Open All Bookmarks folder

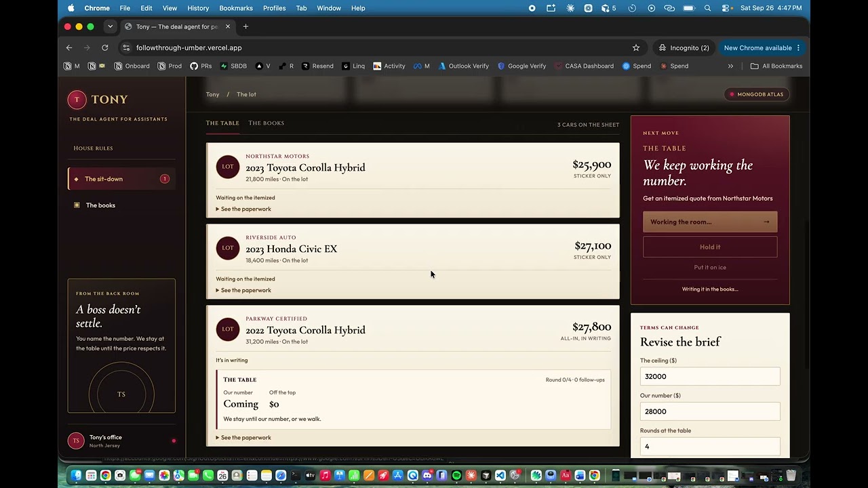pos(776,66)
